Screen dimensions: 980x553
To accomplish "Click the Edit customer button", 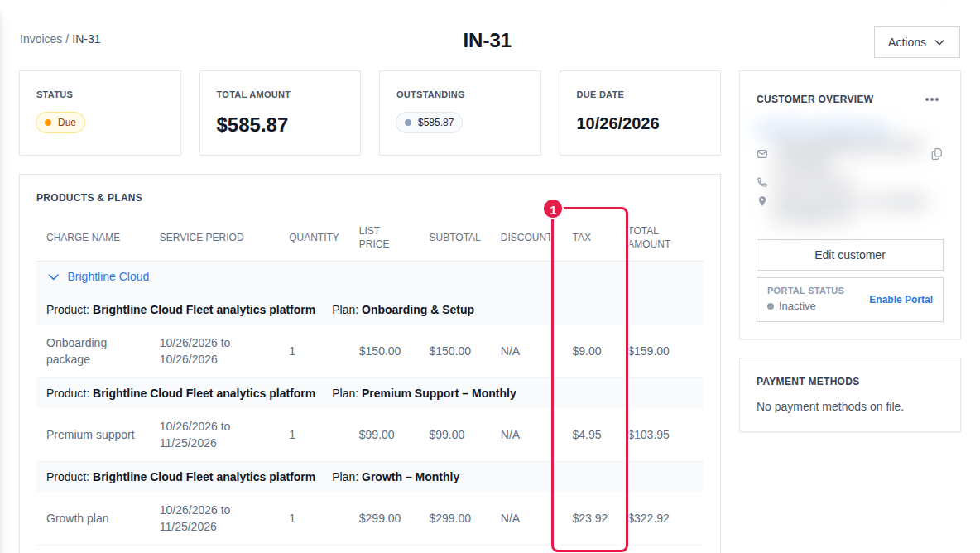I will (849, 255).
